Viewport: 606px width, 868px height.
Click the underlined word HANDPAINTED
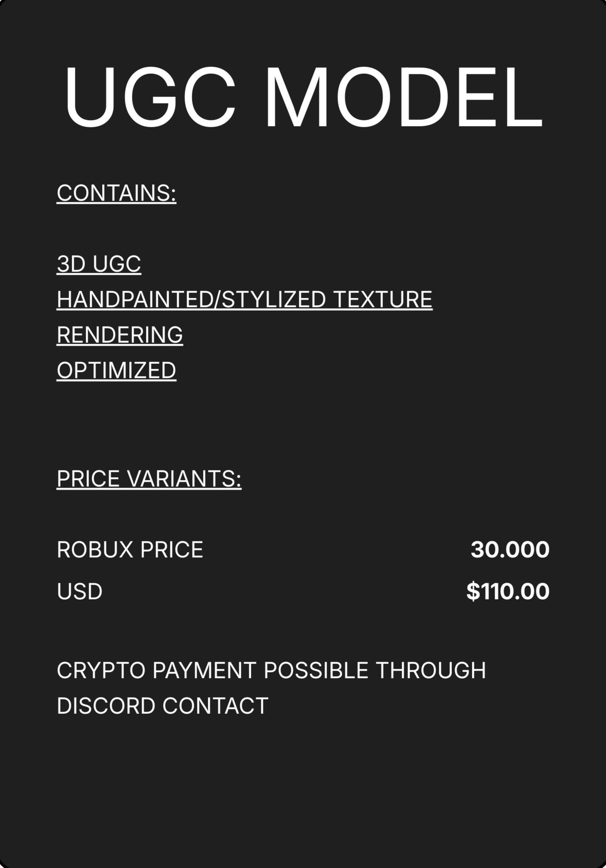tap(135, 299)
